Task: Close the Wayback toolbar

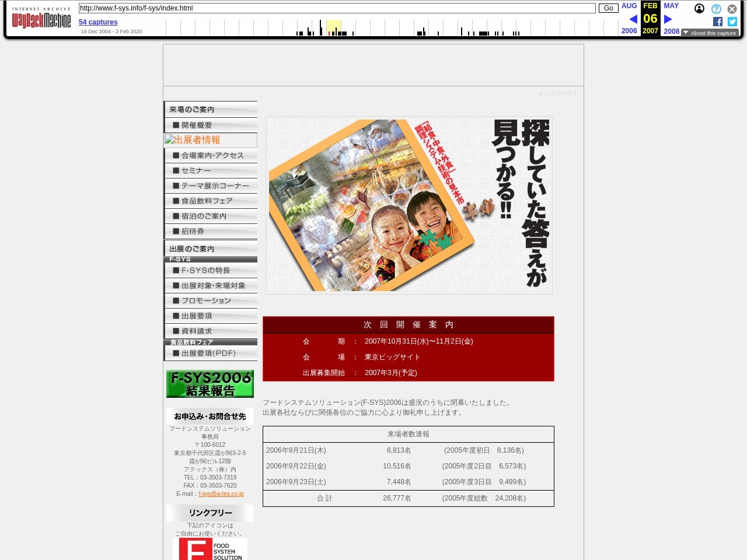Action: [732, 9]
